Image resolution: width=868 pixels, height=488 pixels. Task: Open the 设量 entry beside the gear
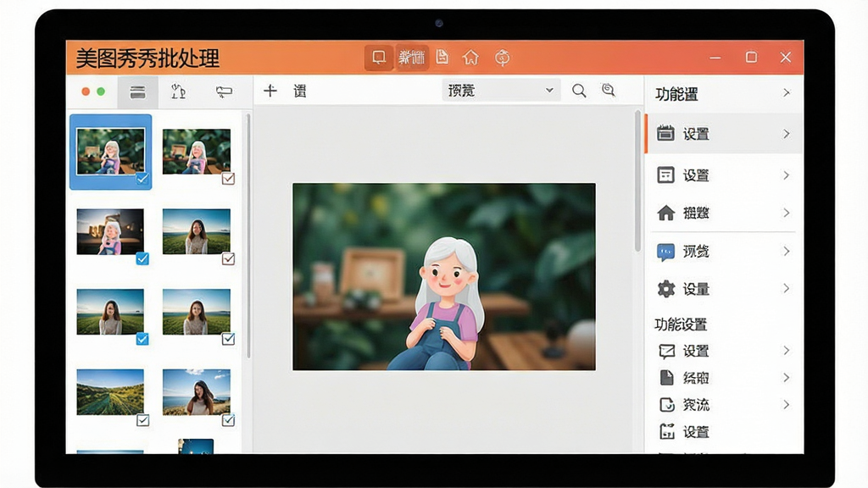[697, 289]
